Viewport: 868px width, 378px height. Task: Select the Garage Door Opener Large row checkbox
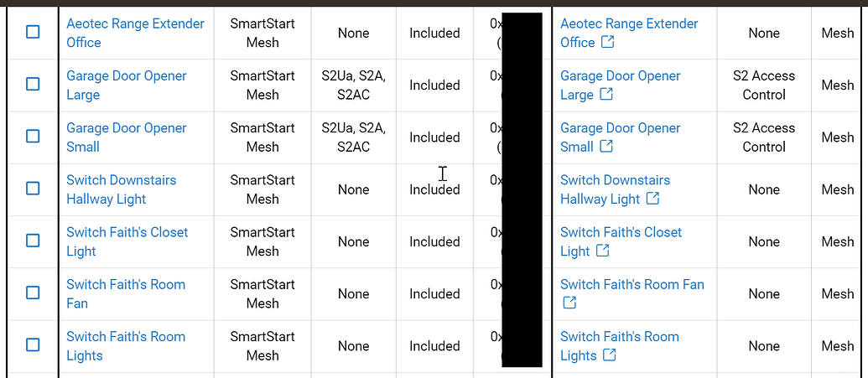pos(34,84)
